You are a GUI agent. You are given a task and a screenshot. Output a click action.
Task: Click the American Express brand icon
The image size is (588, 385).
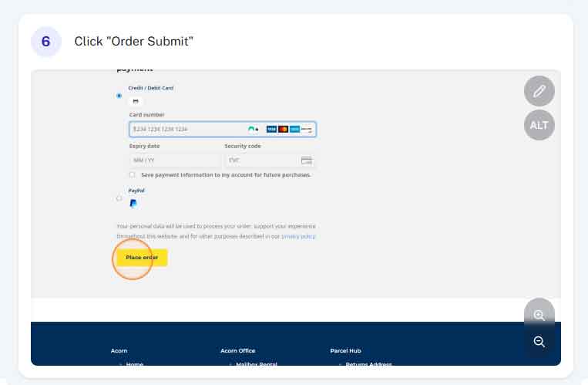click(294, 129)
